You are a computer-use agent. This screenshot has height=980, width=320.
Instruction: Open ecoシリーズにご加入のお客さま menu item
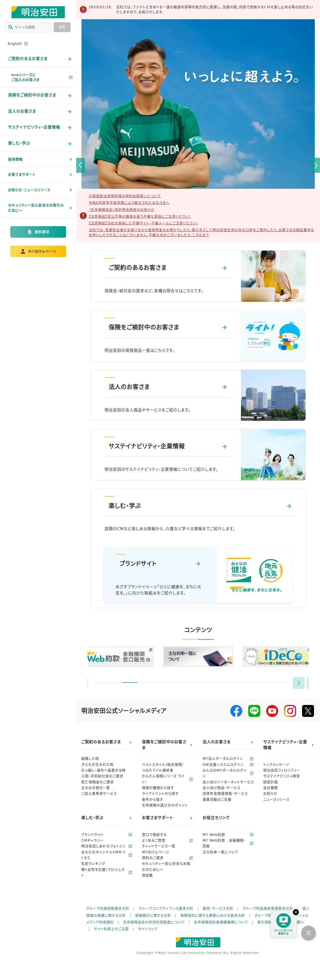point(38,77)
